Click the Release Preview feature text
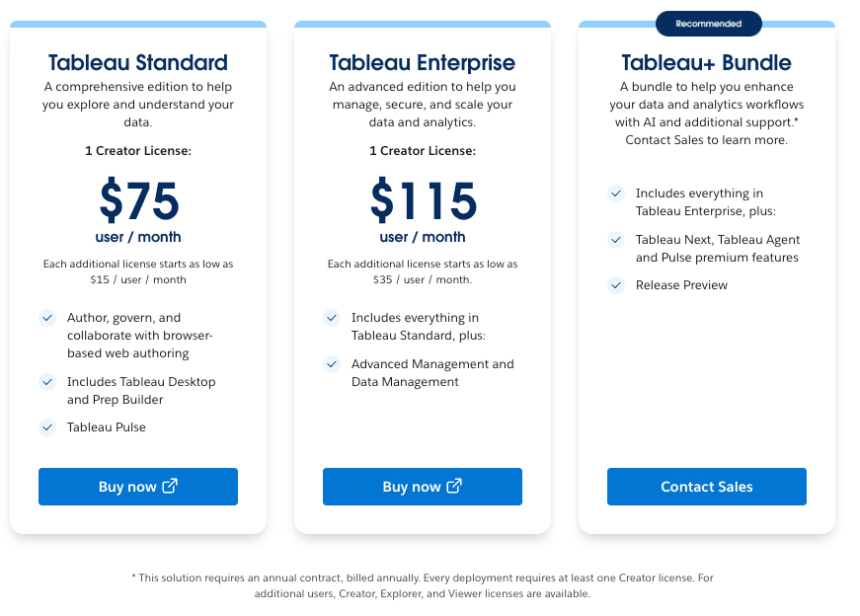860x616 pixels. point(681,285)
